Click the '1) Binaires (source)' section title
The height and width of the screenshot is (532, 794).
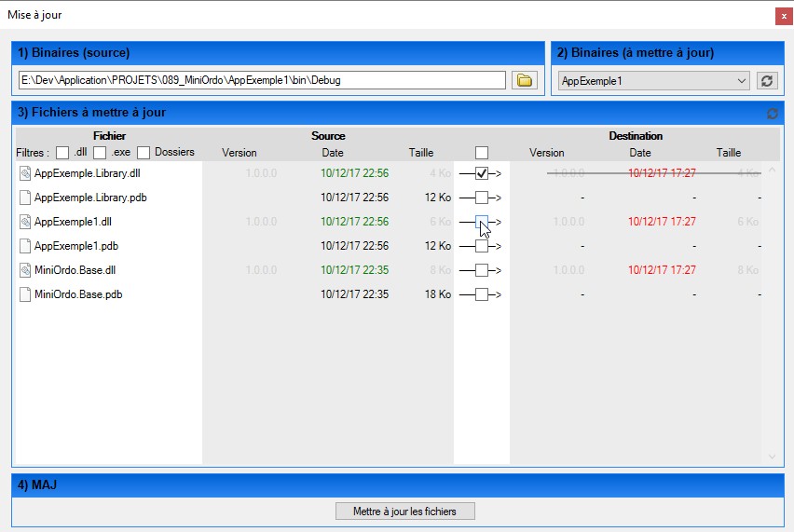[74, 53]
